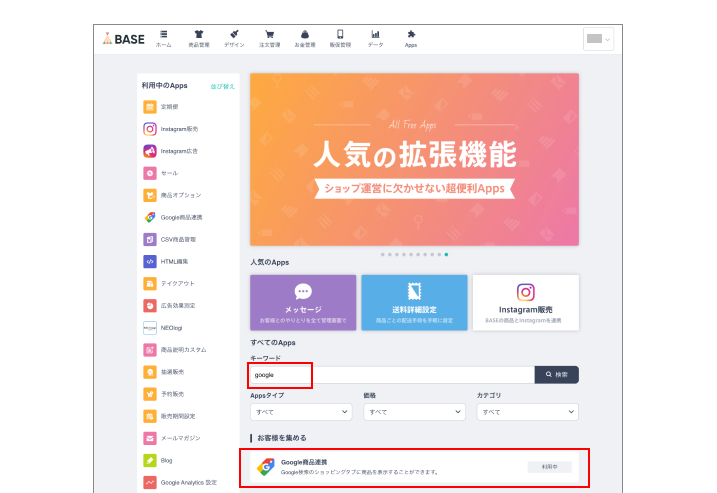Click the keyword search input field

(x=392, y=375)
